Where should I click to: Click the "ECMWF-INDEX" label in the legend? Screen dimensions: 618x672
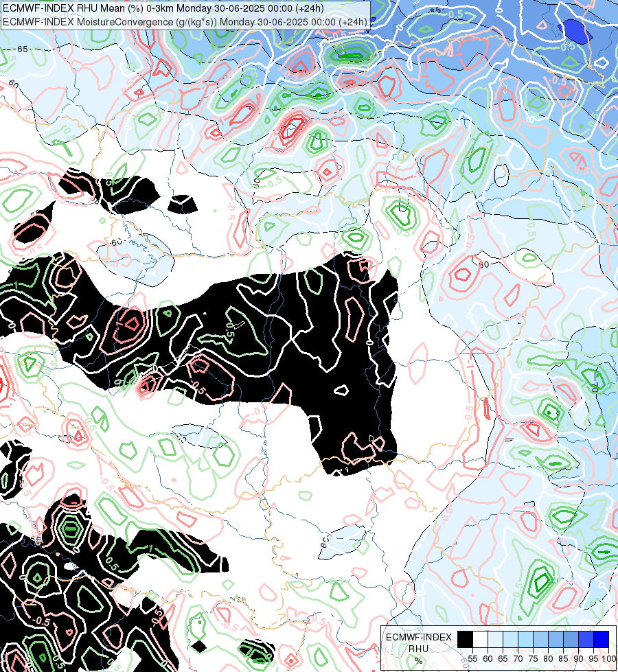pyautogui.click(x=419, y=637)
